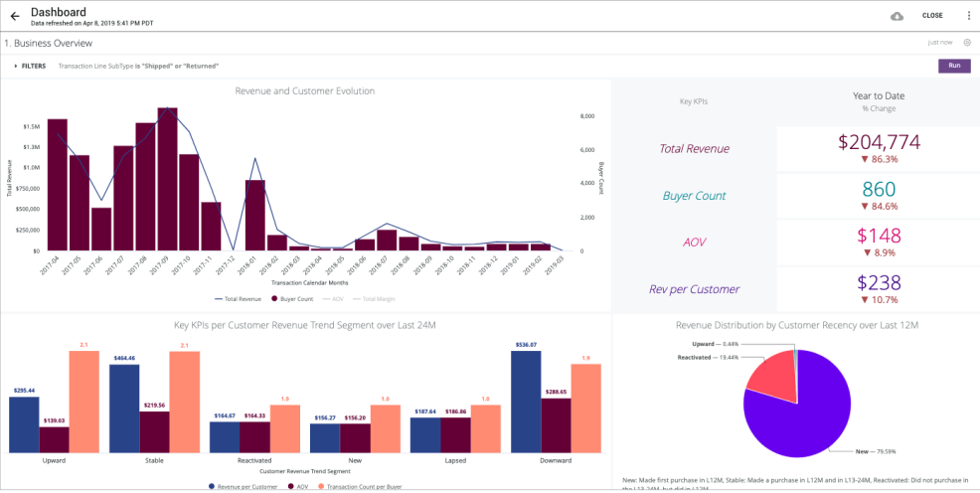Screen dimensions: 980x493
Task: Click the Revenue per Customer legend dot
Action: (213, 487)
